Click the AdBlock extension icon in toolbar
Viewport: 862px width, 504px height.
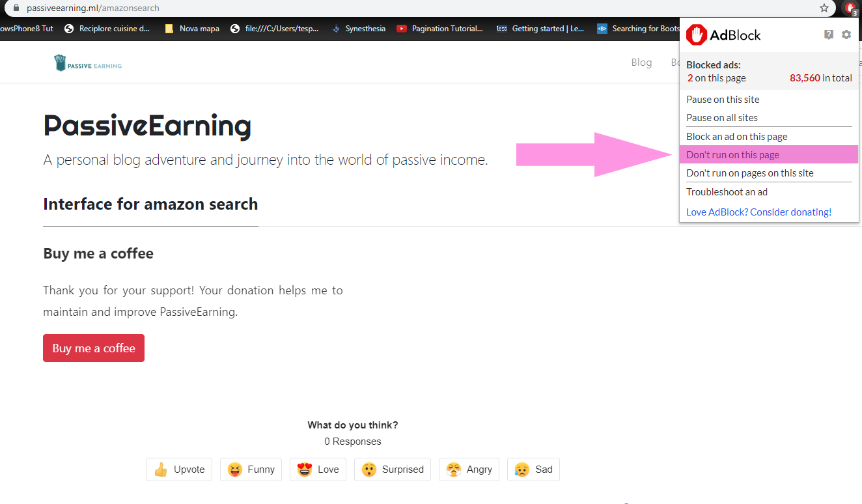[x=850, y=8]
